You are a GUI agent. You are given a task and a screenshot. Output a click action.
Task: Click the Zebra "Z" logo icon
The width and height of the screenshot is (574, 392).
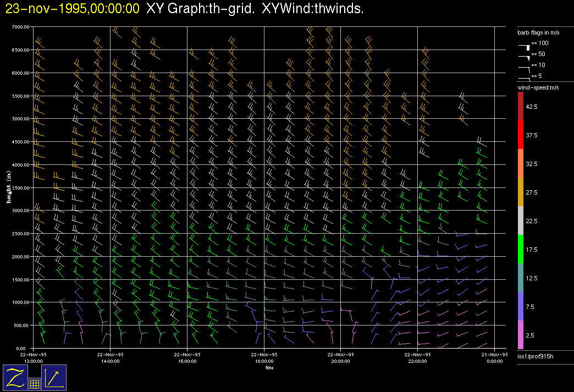coord(15,378)
